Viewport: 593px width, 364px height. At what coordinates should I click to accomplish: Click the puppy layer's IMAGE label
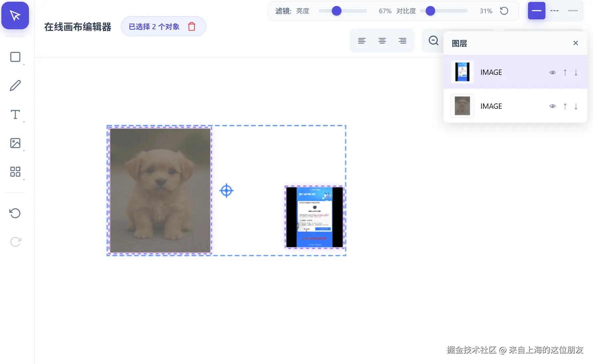(x=491, y=106)
